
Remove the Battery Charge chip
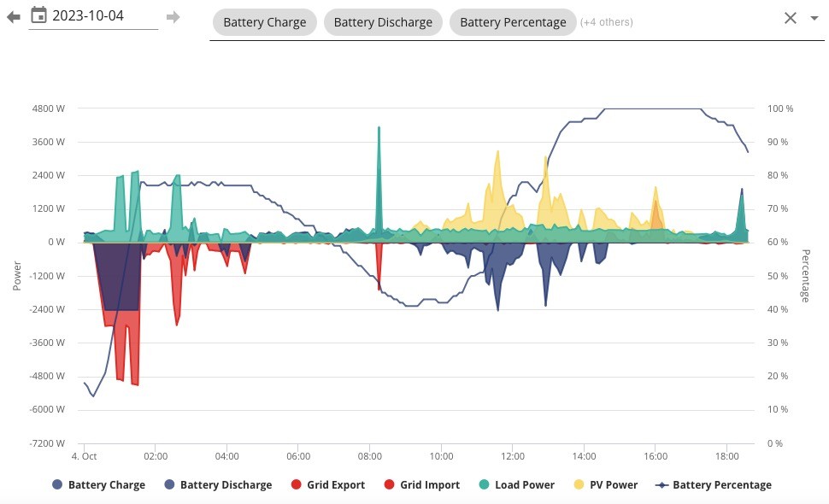point(264,22)
